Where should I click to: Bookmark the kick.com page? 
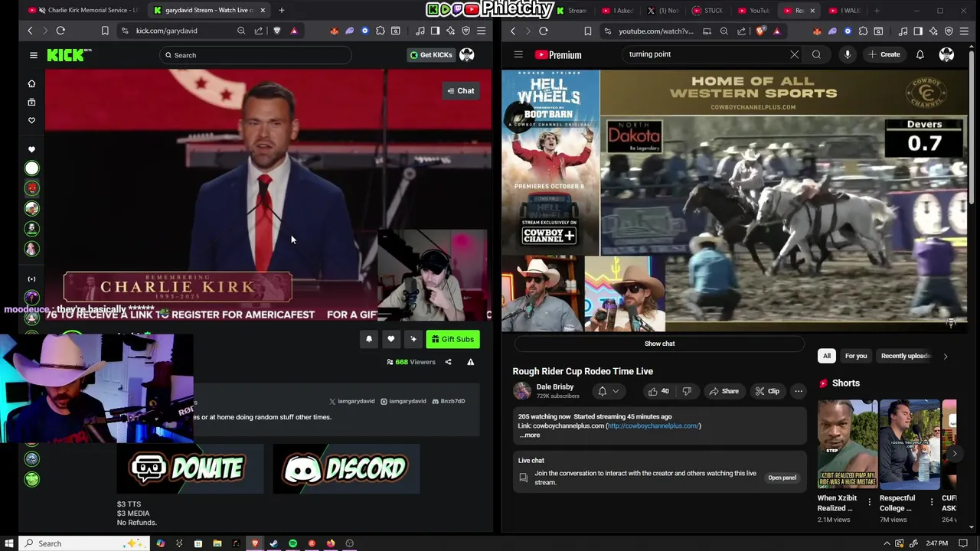(105, 31)
